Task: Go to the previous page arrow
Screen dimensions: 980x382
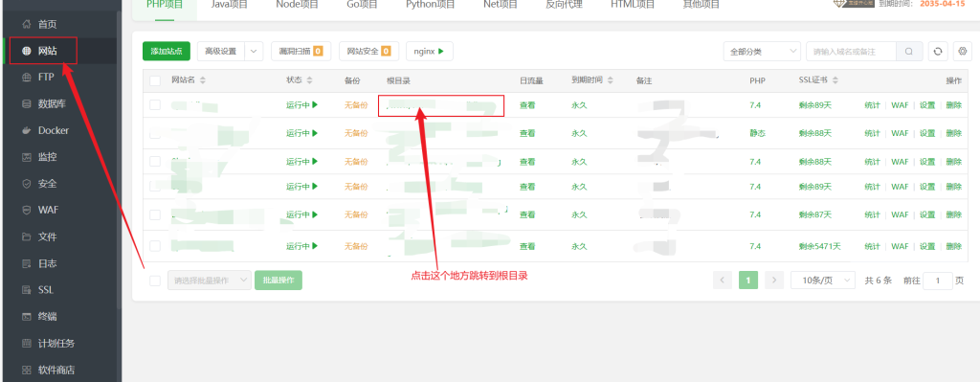Action: pos(722,281)
